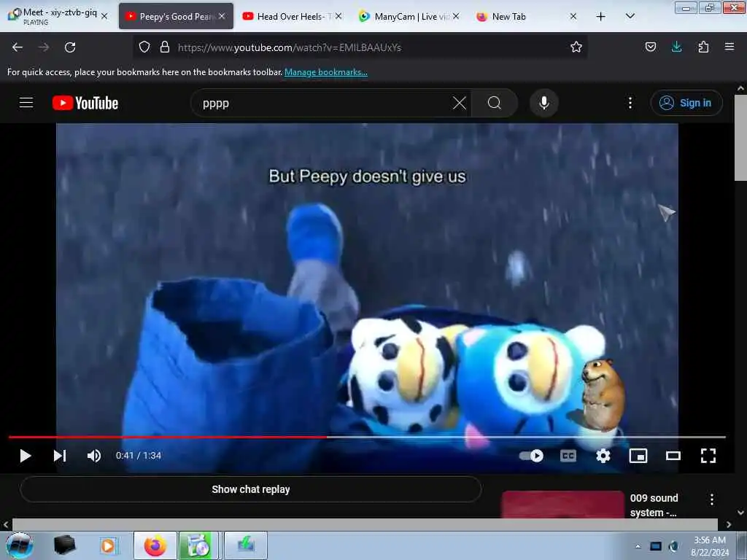Image resolution: width=747 pixels, height=560 pixels.
Task: Click the vertical page scrollbar
Action: [740, 138]
